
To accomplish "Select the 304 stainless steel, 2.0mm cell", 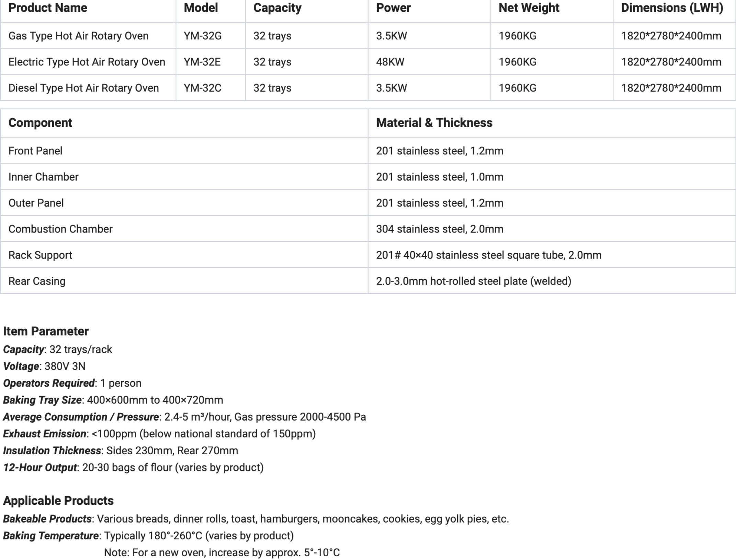I will tap(440, 229).
